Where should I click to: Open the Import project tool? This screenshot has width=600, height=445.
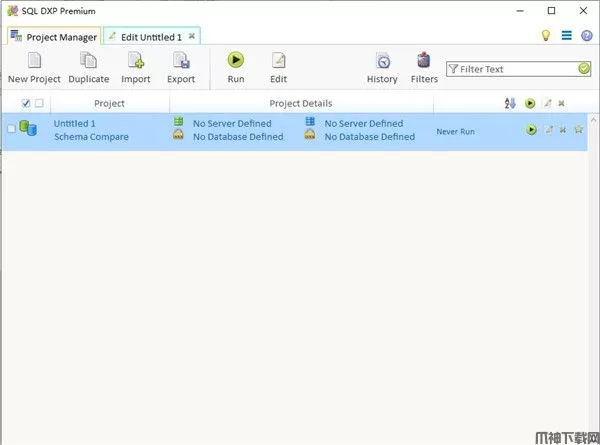coord(135,68)
